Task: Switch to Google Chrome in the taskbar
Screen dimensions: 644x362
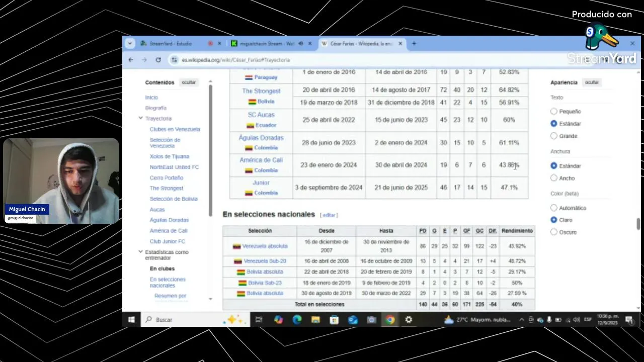Action: (x=390, y=320)
